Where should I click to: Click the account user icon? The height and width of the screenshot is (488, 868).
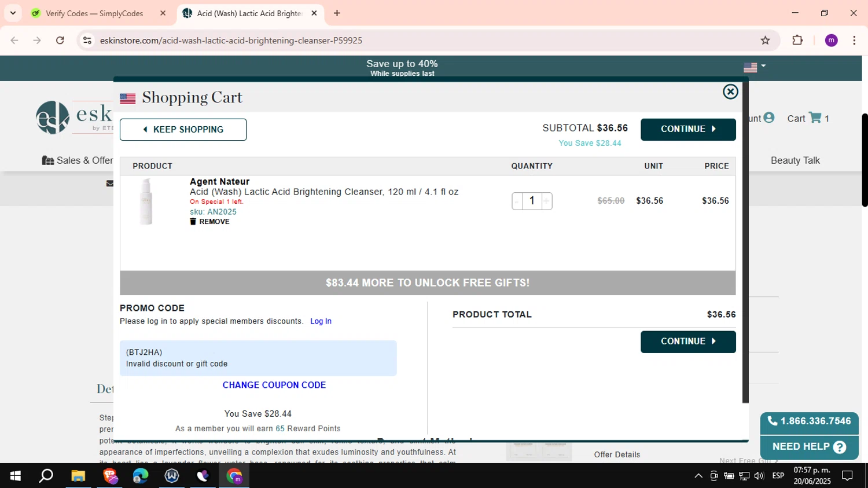pos(768,118)
